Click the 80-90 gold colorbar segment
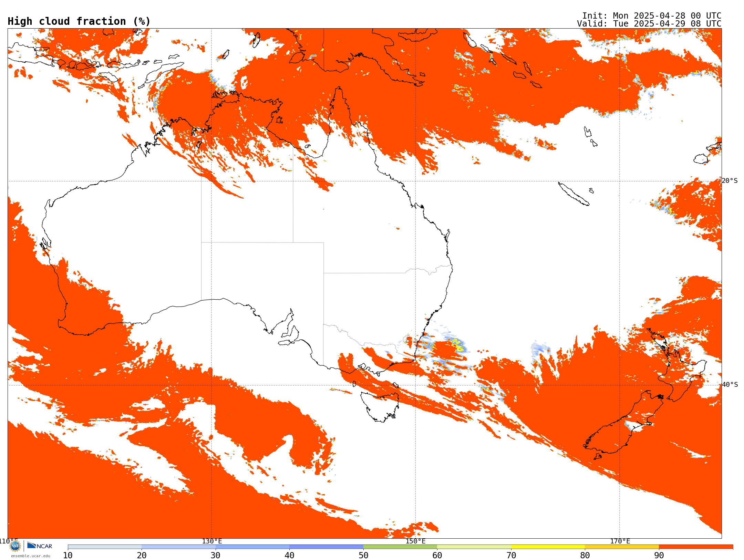Screen dimensions: 744x560 pyautogui.click(x=622, y=547)
